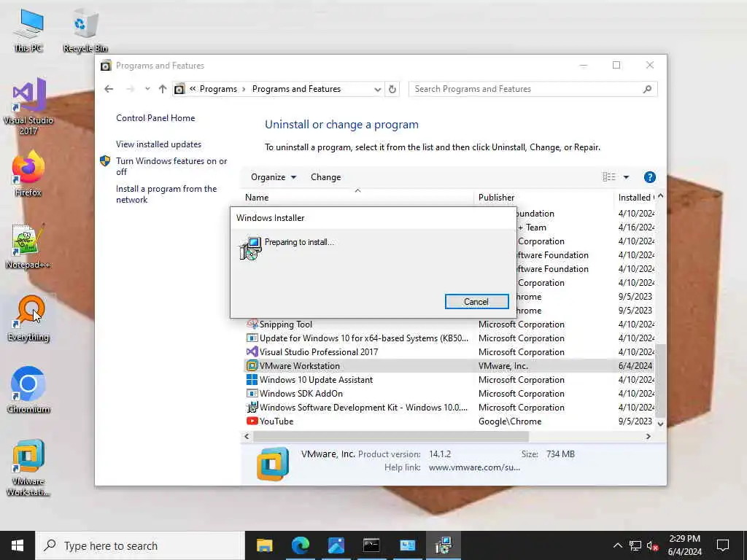
Task: Click the Programs breadcrumb in address bar
Action: point(218,89)
